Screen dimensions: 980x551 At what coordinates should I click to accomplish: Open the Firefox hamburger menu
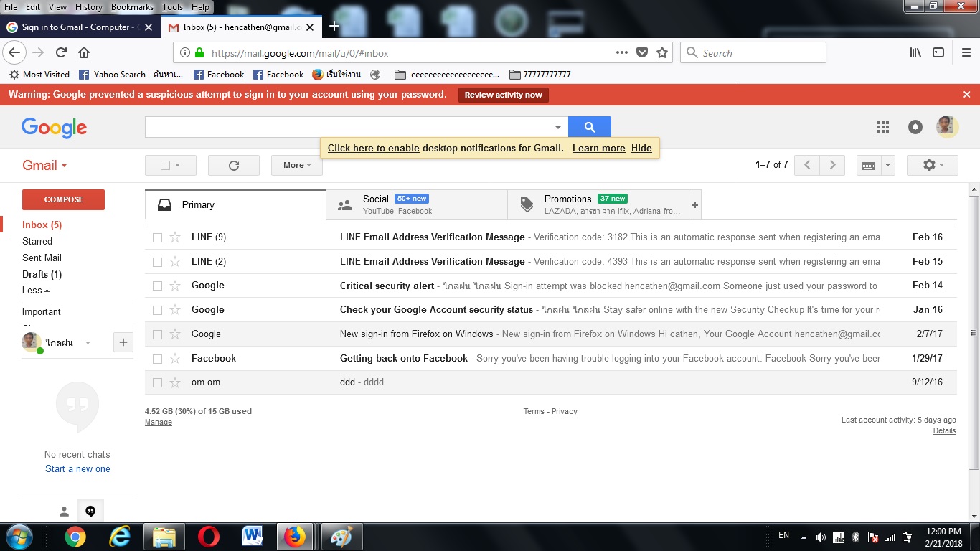966,52
